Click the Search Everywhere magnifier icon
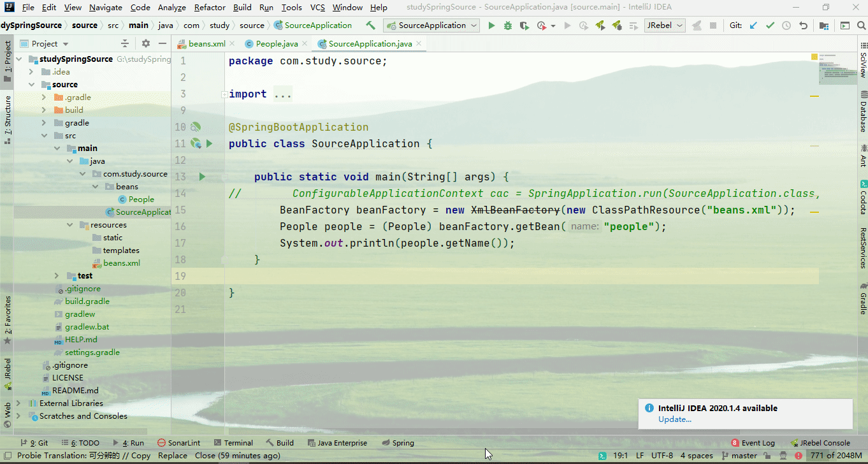Screen dimensions: 868x464 861,25
